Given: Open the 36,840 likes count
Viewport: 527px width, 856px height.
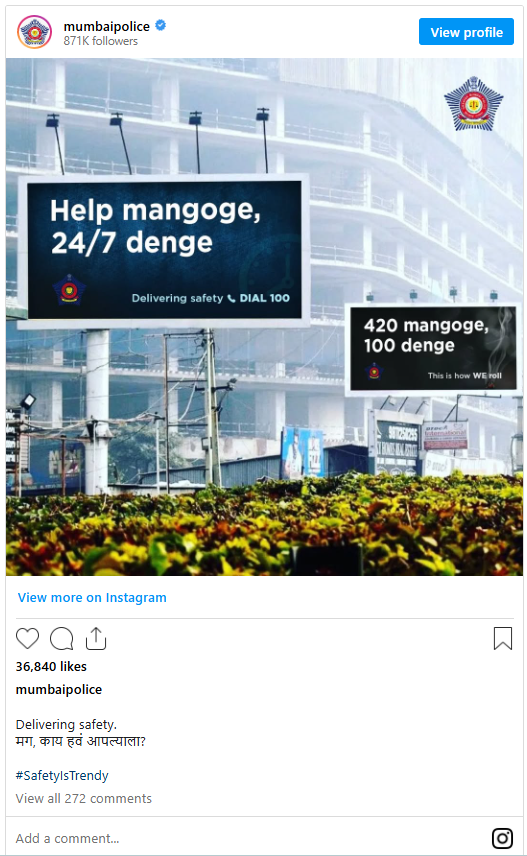Looking at the screenshot, I should pos(51,666).
